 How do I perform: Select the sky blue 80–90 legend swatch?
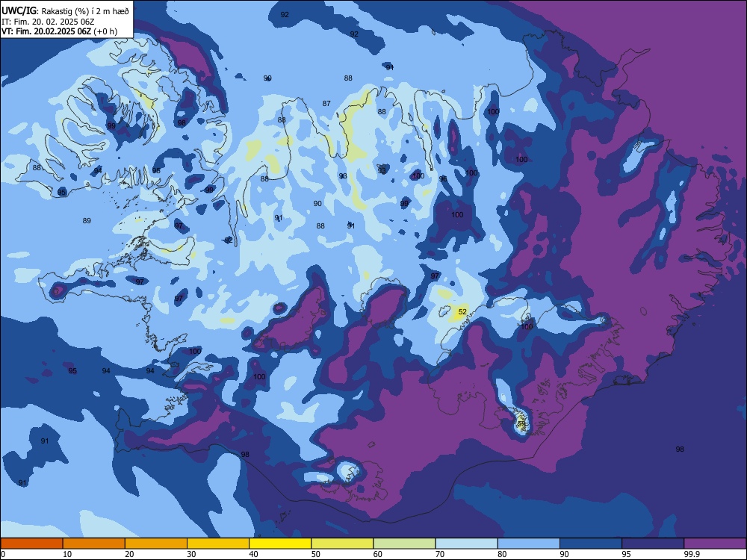[529, 544]
